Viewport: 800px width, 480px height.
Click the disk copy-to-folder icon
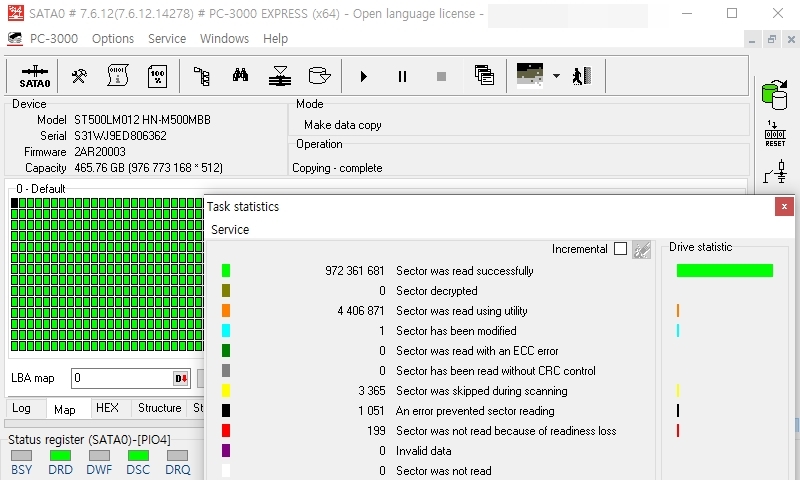pos(319,76)
